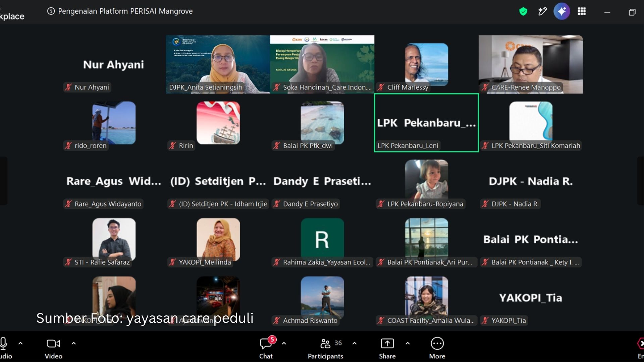The image size is (644, 362).
Task: Select rido_roren's profile picture
Action: (114, 123)
